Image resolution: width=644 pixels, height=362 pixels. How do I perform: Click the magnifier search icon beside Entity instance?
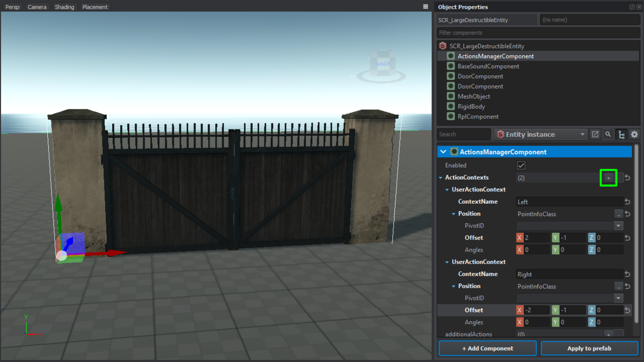tap(608, 134)
